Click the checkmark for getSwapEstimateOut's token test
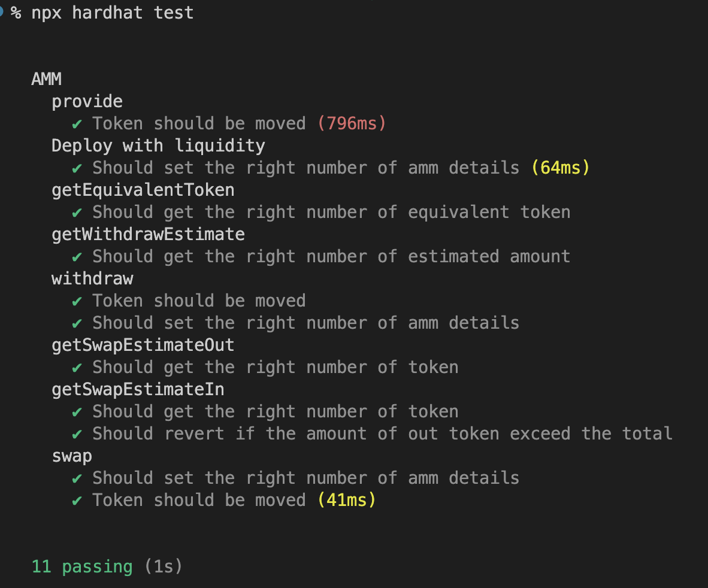708x588 pixels. pyautogui.click(x=77, y=368)
